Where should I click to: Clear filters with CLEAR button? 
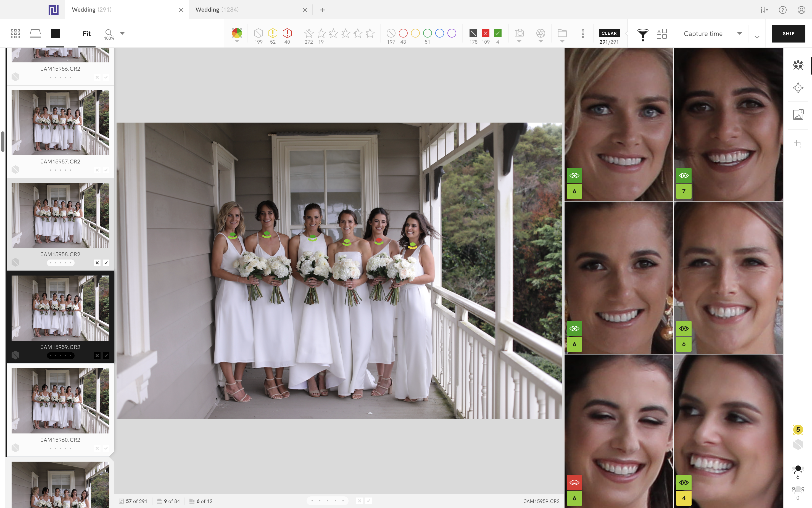(x=609, y=33)
